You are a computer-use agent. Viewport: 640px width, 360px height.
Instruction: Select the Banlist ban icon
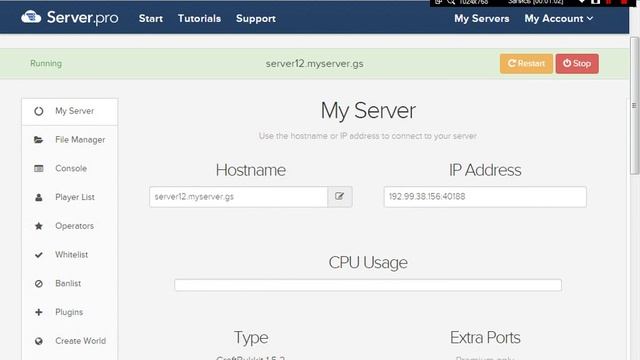(x=39, y=283)
